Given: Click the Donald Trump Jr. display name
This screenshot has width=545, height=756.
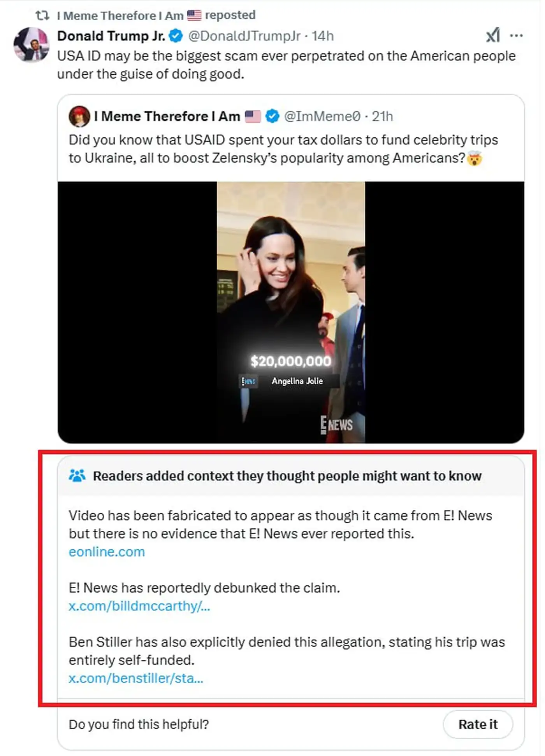Looking at the screenshot, I should [x=111, y=36].
